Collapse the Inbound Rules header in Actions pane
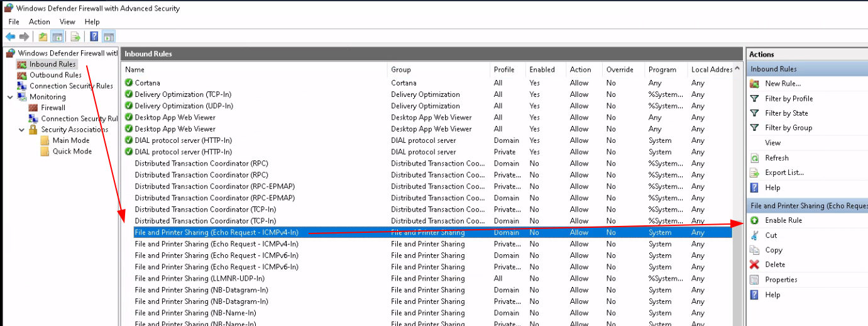The width and height of the screenshot is (868, 326). [808, 69]
